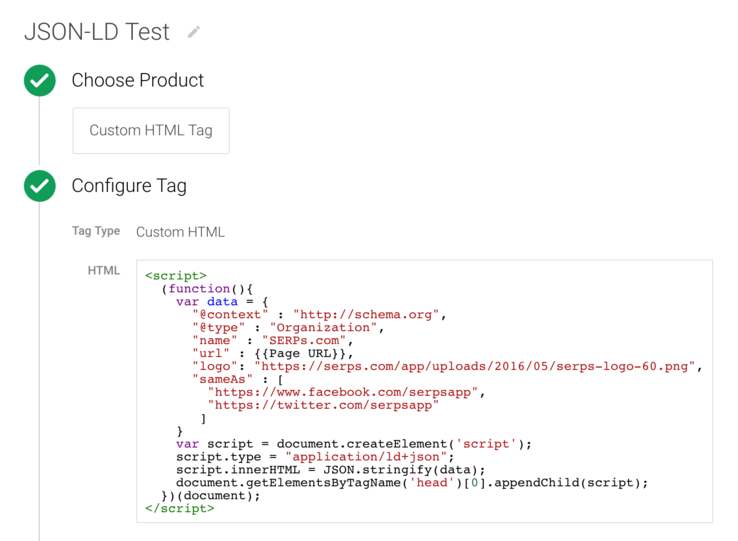
Task: Click the Custom HTML tag type value
Action: pos(180,232)
